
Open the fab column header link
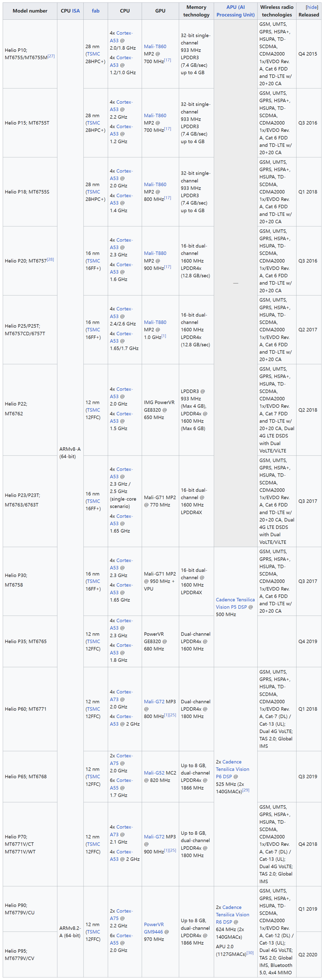click(96, 11)
